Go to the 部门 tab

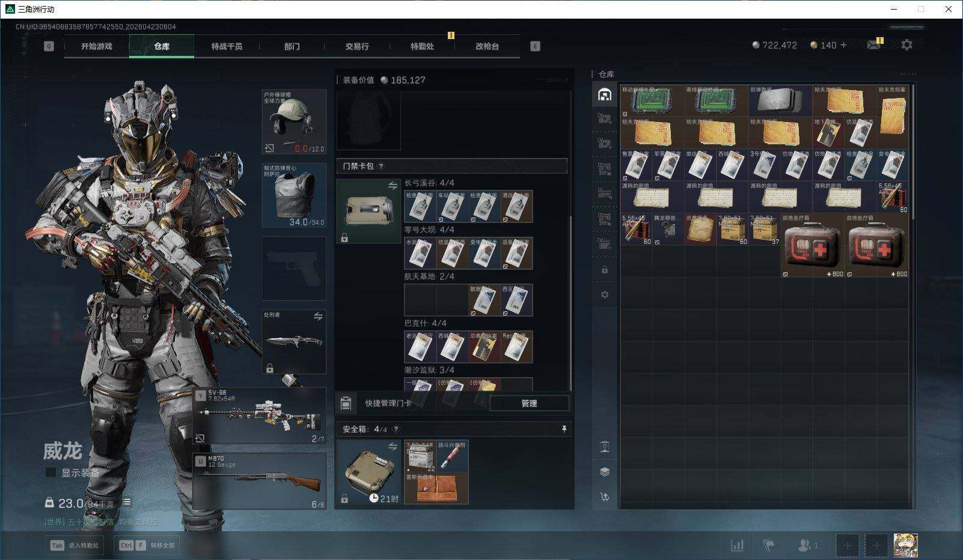292,46
